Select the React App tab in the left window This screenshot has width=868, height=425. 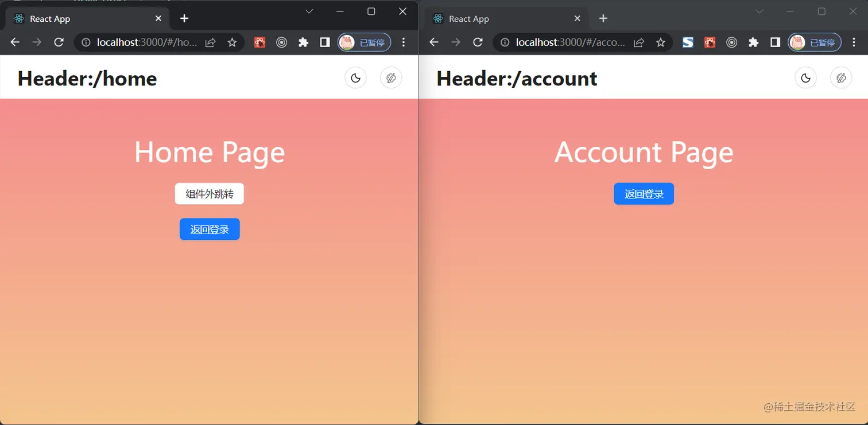tap(87, 19)
